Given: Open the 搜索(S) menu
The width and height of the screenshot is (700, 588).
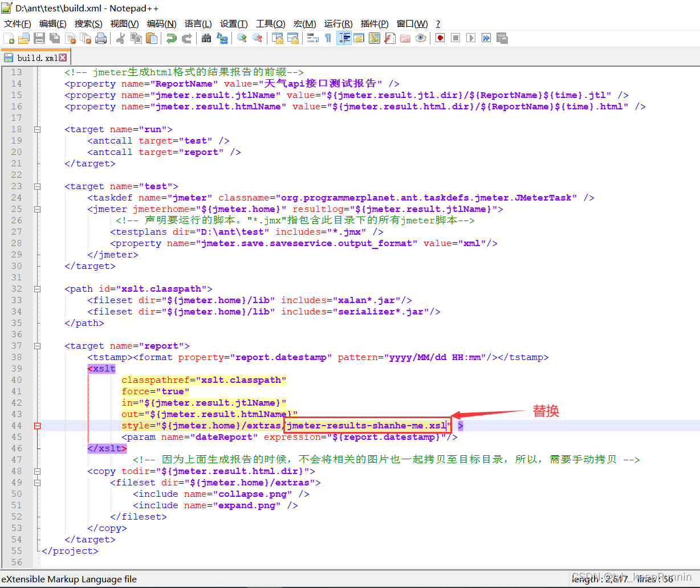Looking at the screenshot, I should 88,23.
